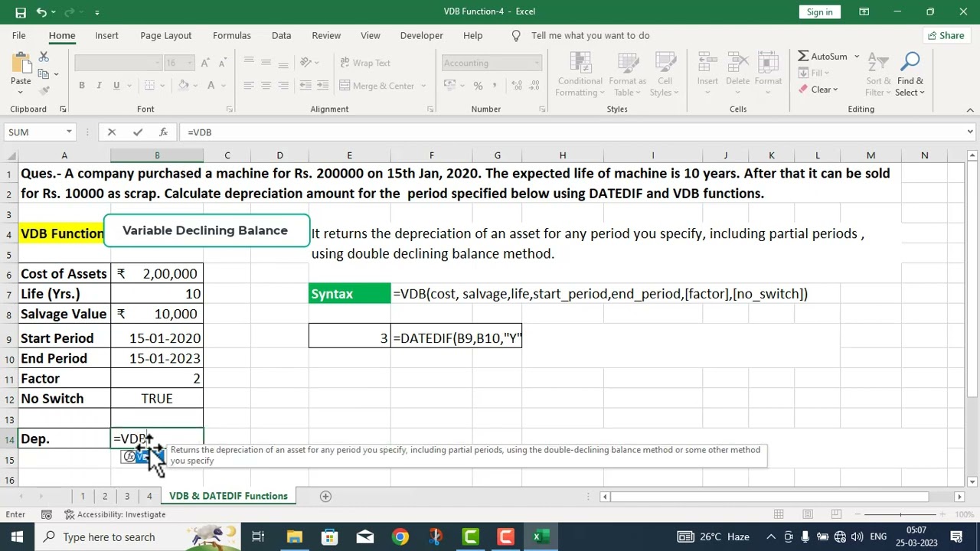The image size is (980, 551).
Task: Open Cell Styles gallery
Action: pos(665,74)
